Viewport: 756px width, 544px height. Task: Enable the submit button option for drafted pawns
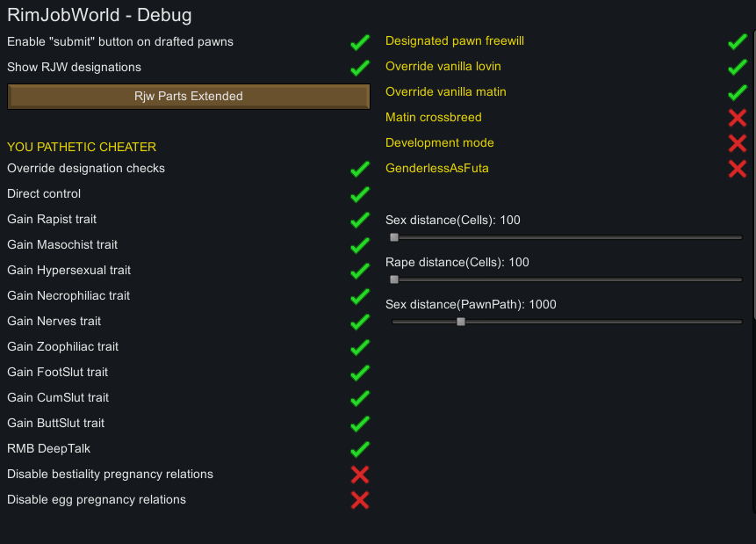[x=359, y=41]
